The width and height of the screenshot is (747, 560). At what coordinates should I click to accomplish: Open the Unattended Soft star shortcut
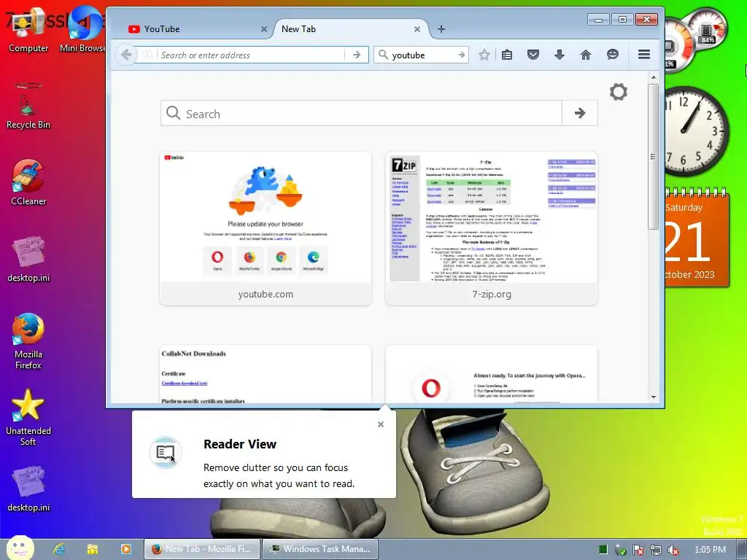(28, 418)
